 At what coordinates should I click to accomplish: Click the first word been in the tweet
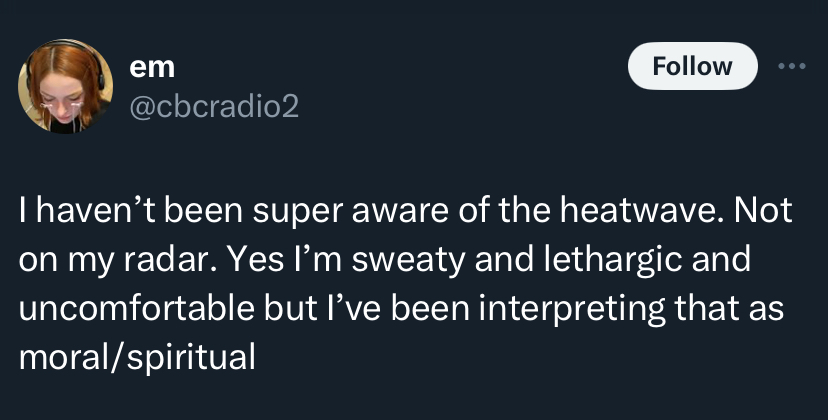(203, 210)
